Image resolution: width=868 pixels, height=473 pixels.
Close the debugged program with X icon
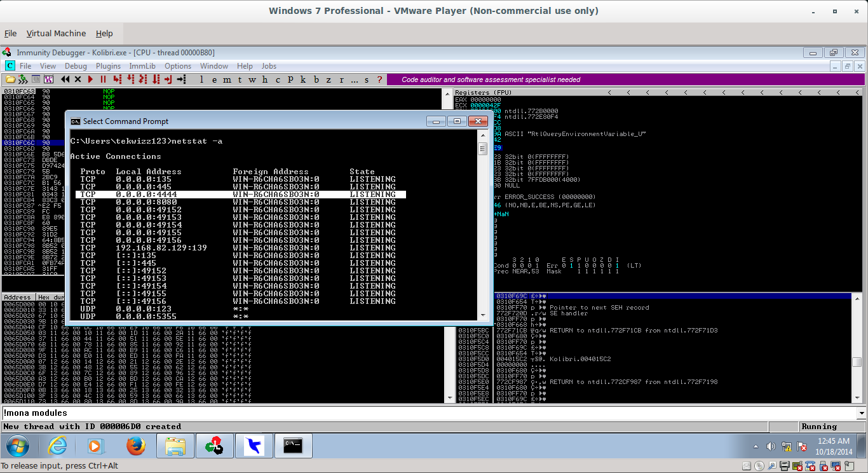click(78, 79)
